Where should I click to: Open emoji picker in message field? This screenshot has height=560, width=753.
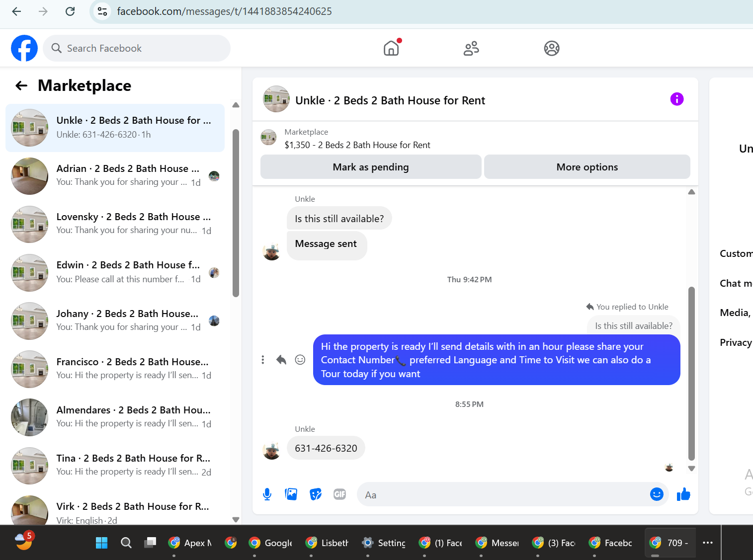coord(657,494)
